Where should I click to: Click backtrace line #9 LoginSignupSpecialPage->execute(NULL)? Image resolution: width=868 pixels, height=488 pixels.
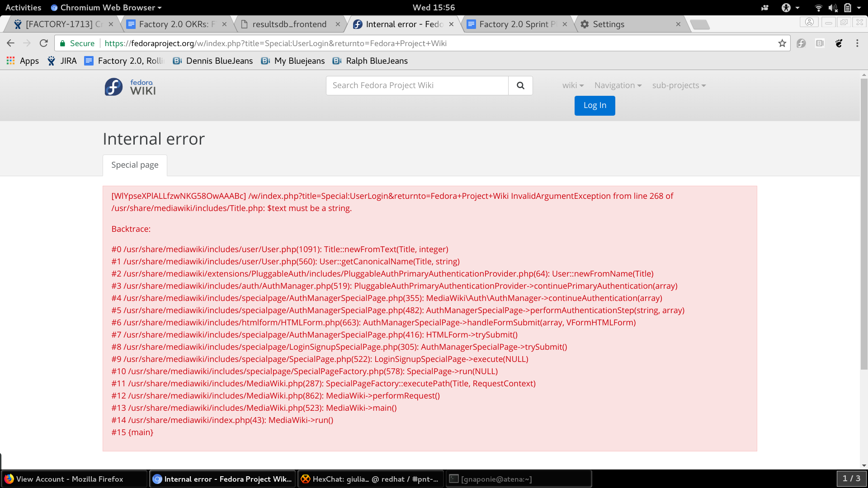(320, 359)
